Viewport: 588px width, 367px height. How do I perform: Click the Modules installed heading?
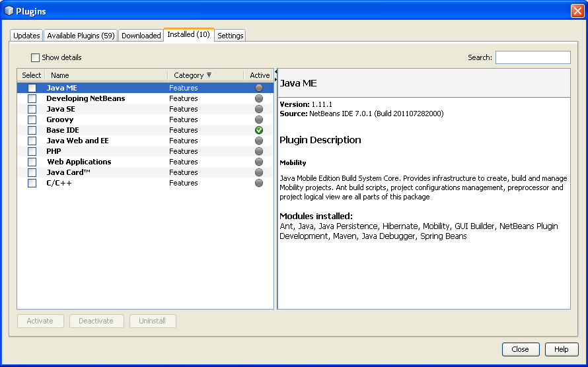[316, 216]
